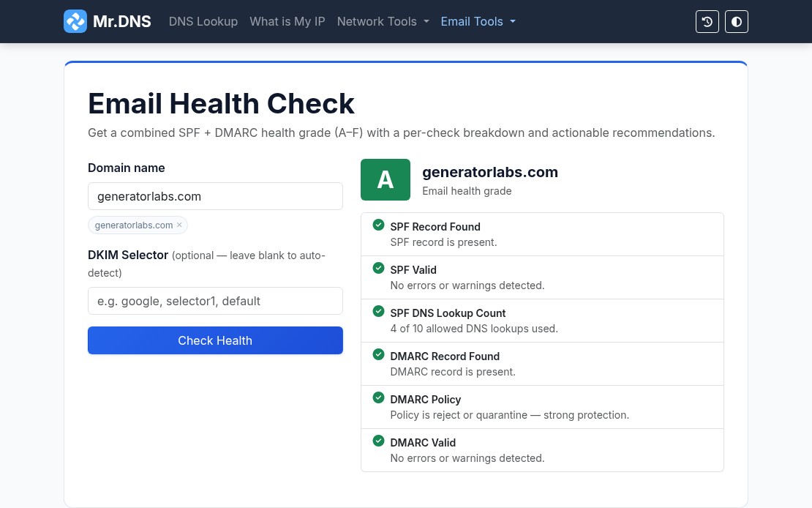The height and width of the screenshot is (508, 812).
Task: Click '4 of 10 allowed DNS lookups used.'
Action: [x=474, y=329]
